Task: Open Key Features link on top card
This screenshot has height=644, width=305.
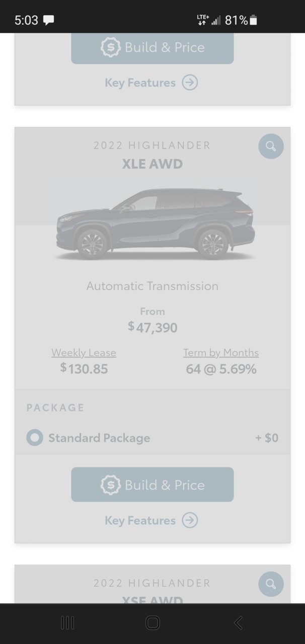Action: click(140, 82)
